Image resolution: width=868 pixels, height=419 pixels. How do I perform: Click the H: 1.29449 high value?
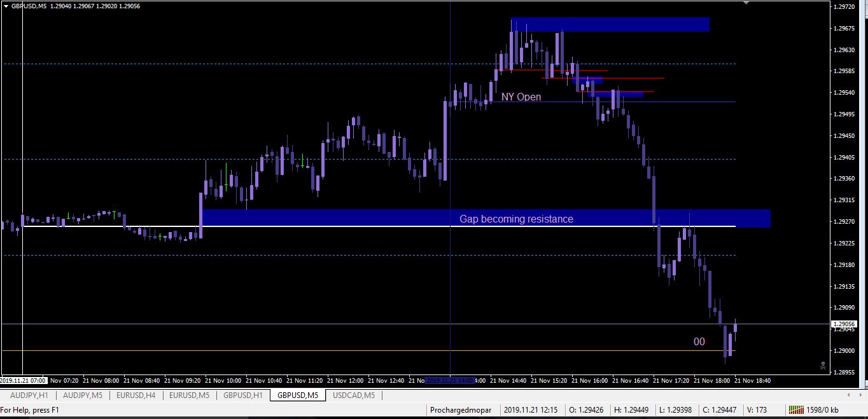631,410
